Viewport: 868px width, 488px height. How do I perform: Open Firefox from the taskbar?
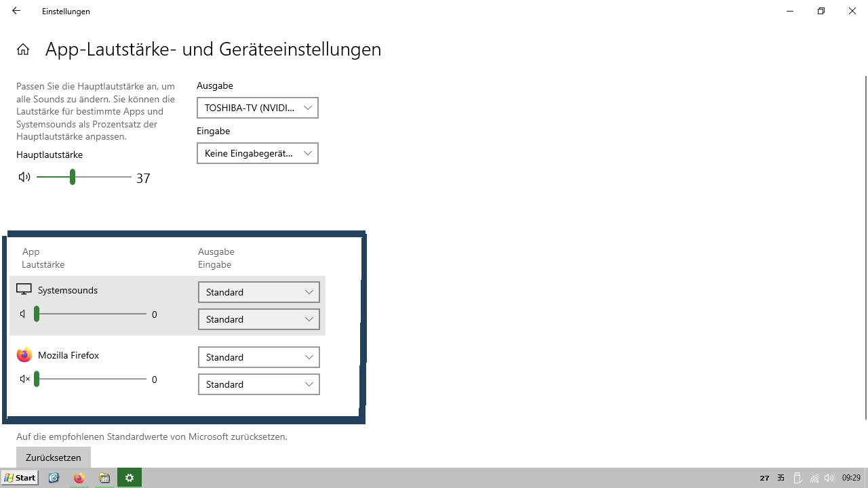(79, 478)
